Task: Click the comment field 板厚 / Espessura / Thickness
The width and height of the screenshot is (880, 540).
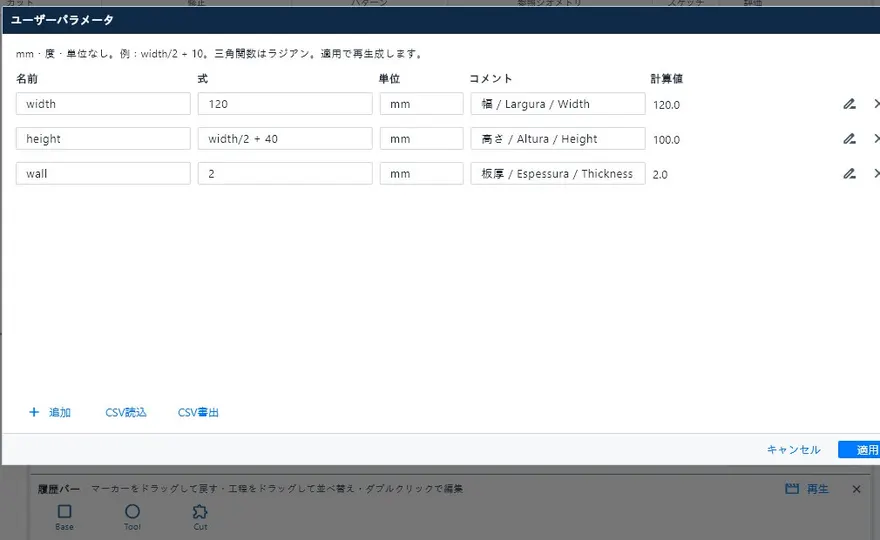Action: [558, 173]
